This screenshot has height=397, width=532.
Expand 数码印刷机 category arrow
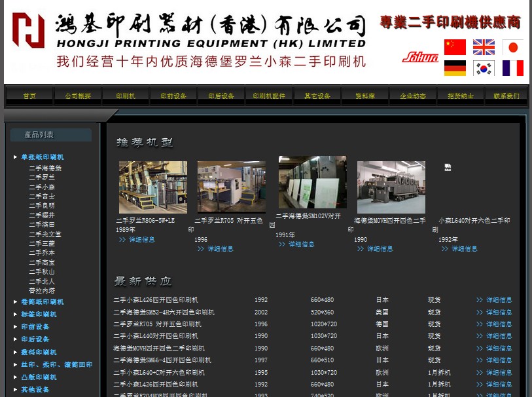(x=15, y=352)
